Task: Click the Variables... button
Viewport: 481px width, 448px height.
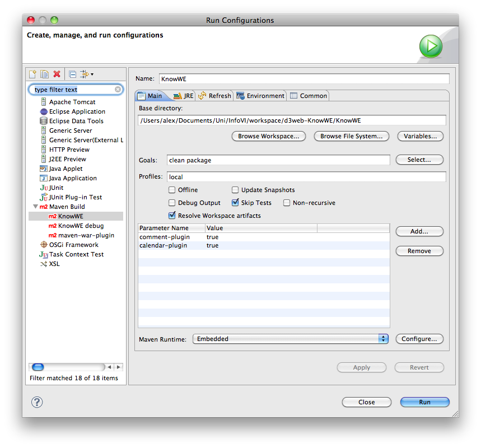Action: (421, 136)
